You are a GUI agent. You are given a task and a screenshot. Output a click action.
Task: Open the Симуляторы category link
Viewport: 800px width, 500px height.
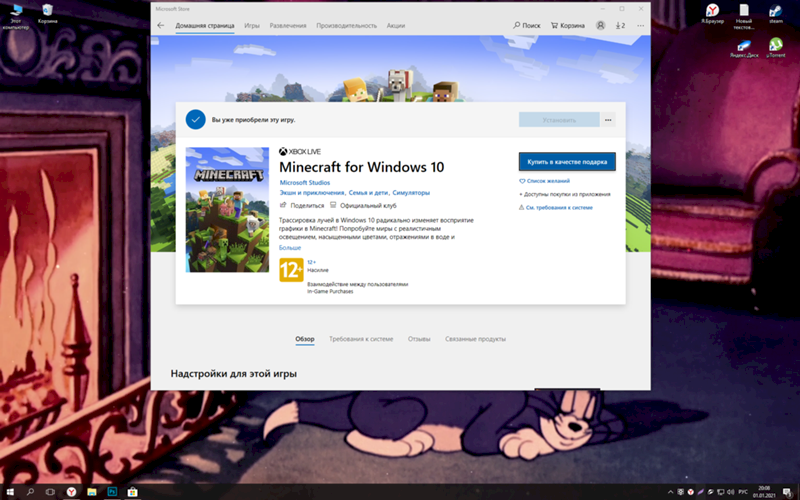point(411,193)
